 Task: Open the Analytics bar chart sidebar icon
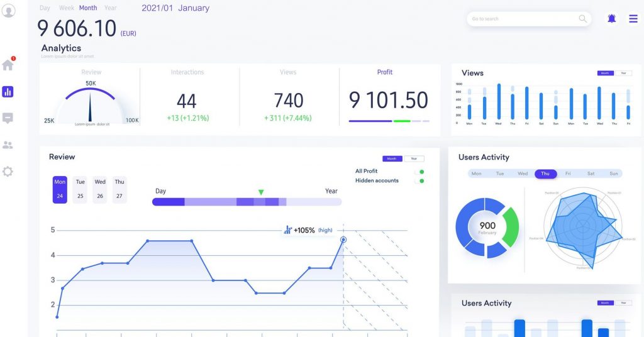point(8,92)
